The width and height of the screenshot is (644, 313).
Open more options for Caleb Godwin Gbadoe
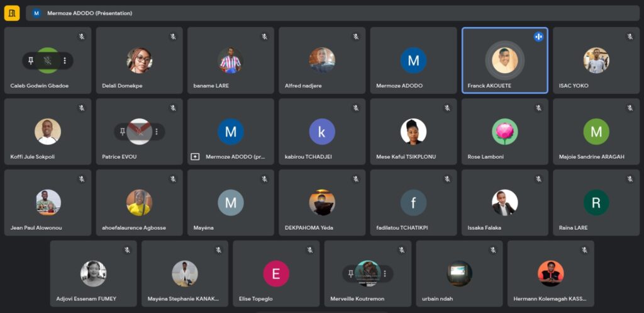[64, 61]
